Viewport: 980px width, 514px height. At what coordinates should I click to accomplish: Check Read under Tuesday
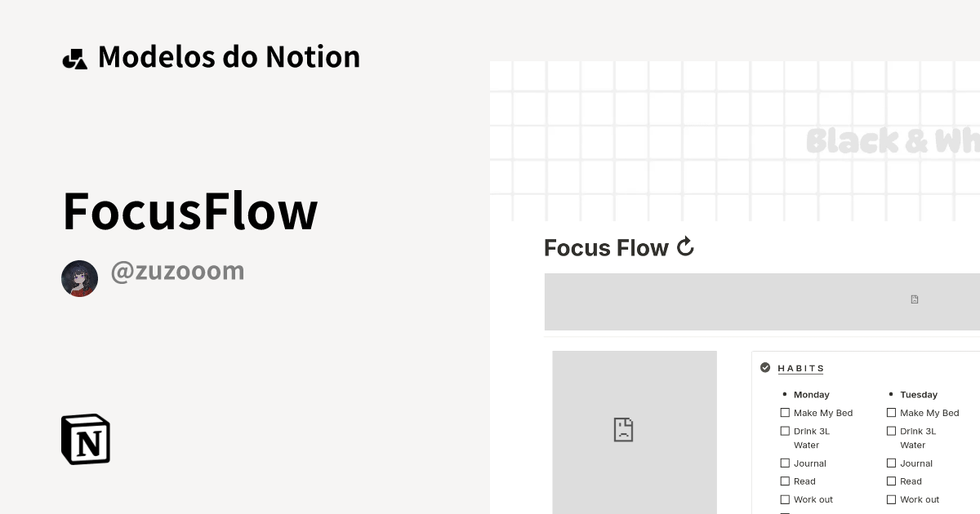tap(891, 481)
